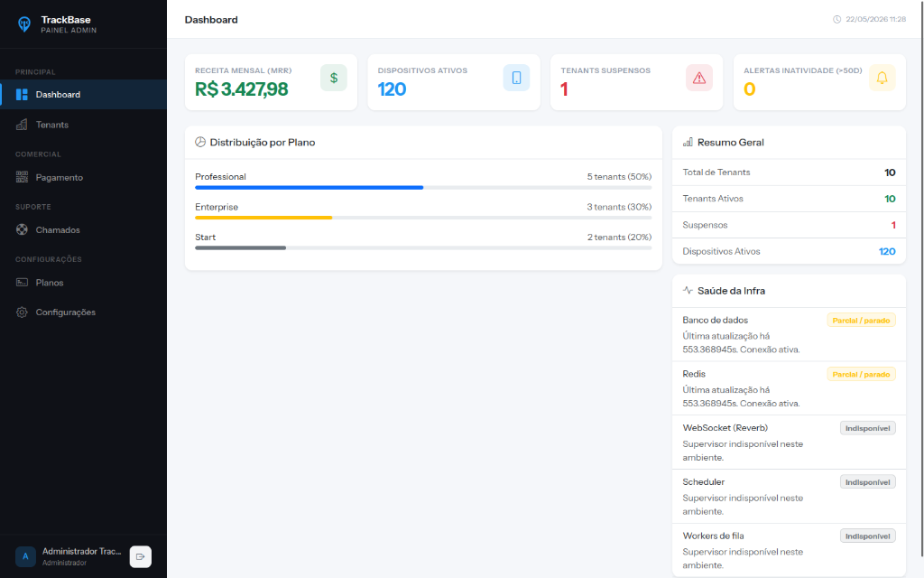Screen dimensions: 924x578
Task: Click the red warning triangle icon
Action: (x=699, y=78)
